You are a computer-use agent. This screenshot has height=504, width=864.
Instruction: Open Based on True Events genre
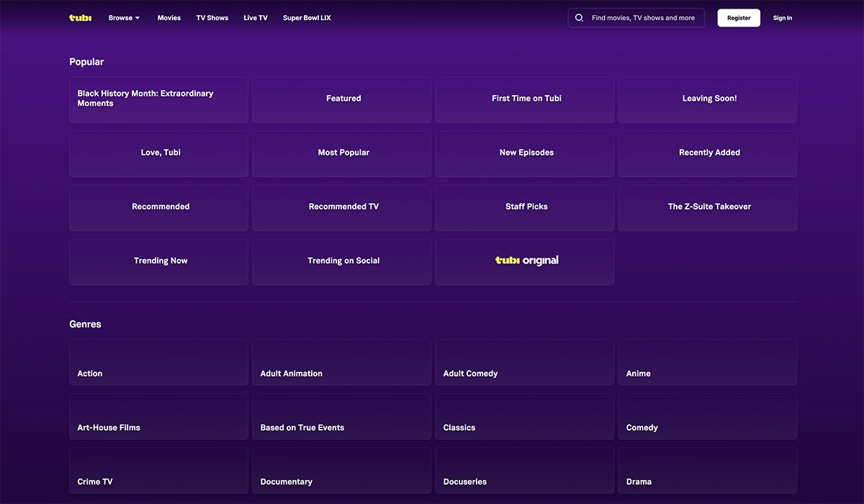click(342, 416)
